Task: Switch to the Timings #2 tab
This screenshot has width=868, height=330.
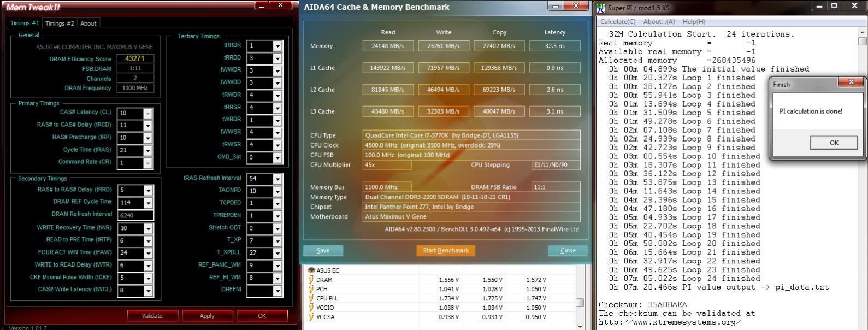Action: (x=60, y=23)
